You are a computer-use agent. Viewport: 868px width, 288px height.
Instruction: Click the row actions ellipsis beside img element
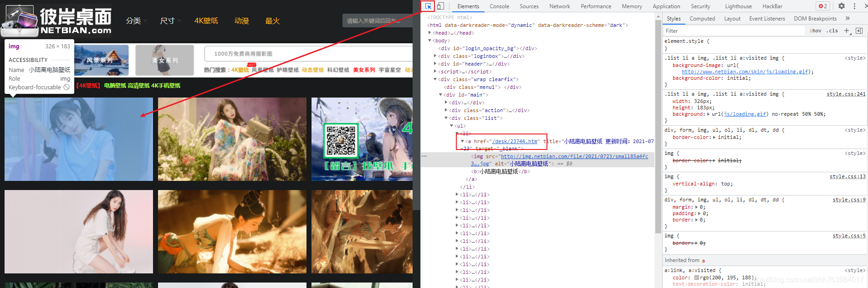tap(424, 156)
